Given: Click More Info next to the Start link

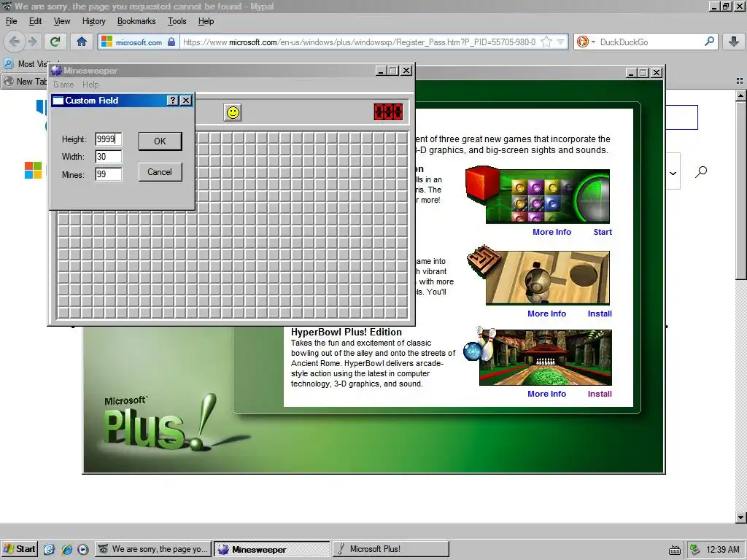Looking at the screenshot, I should coord(551,232).
